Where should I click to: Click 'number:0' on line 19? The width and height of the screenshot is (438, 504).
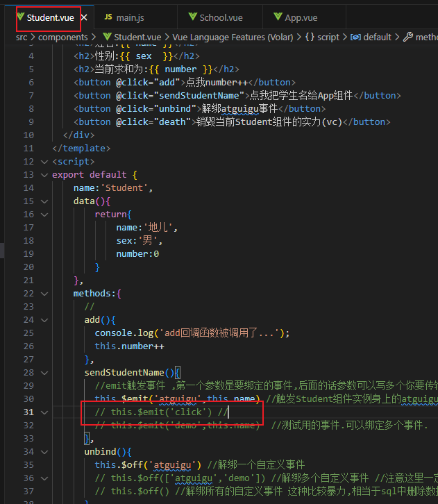coord(137,254)
